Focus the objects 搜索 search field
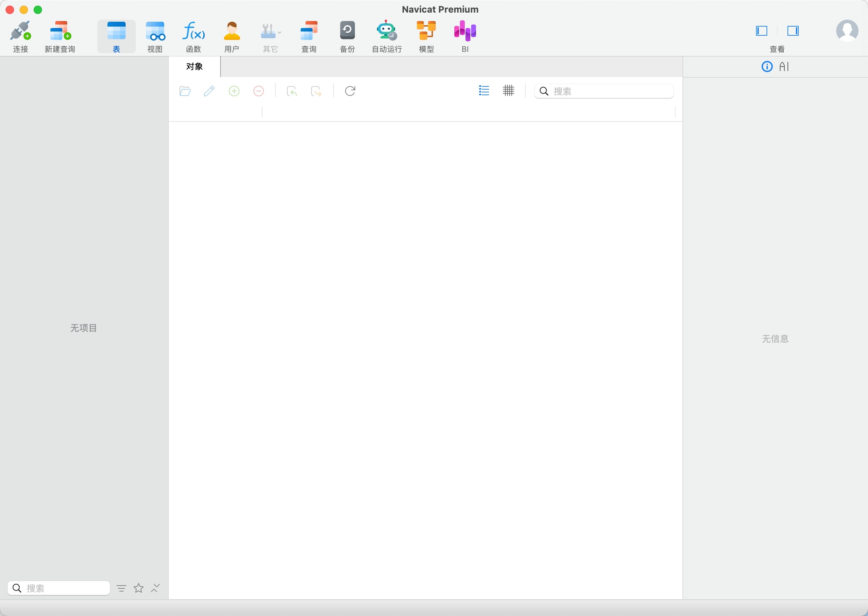 click(x=604, y=91)
